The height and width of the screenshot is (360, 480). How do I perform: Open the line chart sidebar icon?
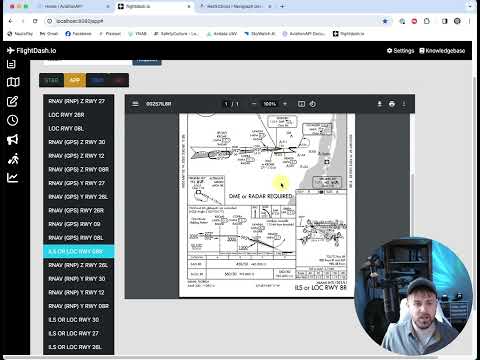[13, 177]
